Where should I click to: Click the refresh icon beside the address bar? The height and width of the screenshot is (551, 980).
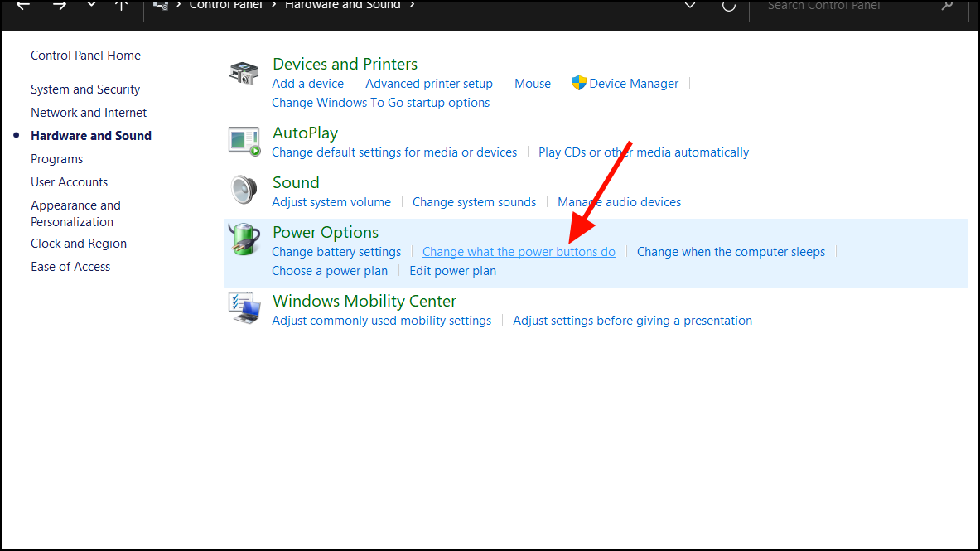(728, 7)
